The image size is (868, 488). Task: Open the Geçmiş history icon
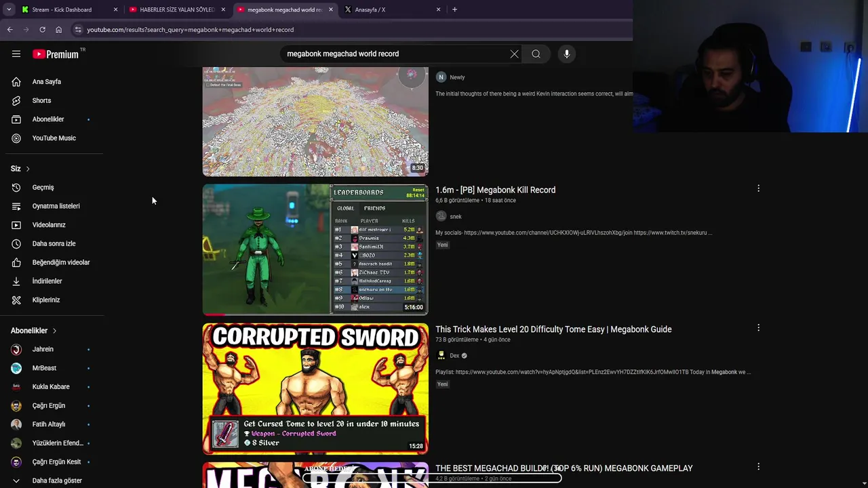[x=16, y=187]
